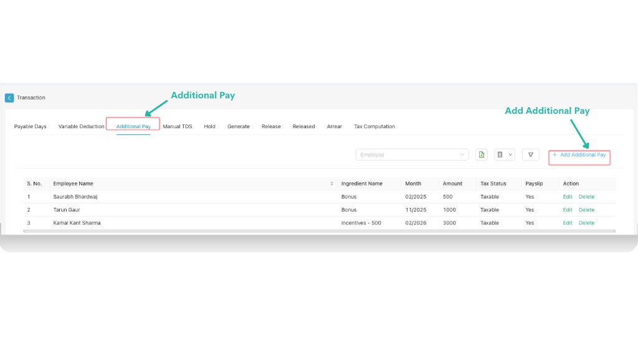Screen dimensions: 638x364
Task: Open the Generate tab
Action: (x=238, y=126)
